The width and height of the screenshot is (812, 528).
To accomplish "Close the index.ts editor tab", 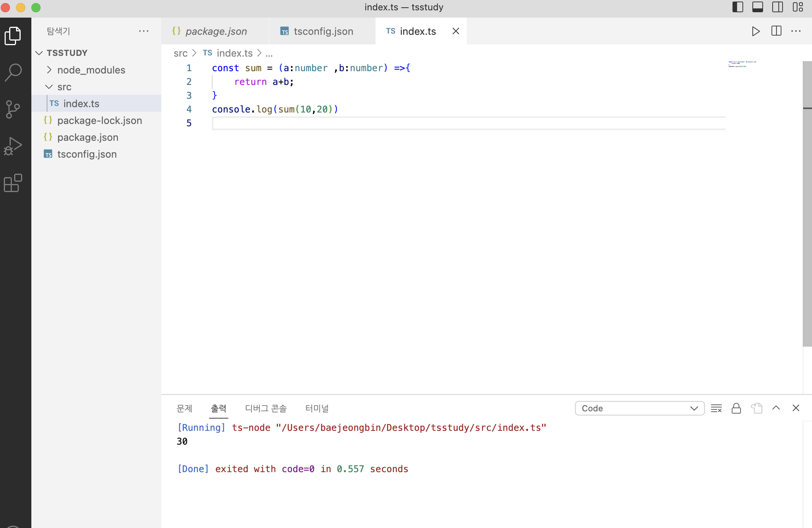I will coord(456,31).
